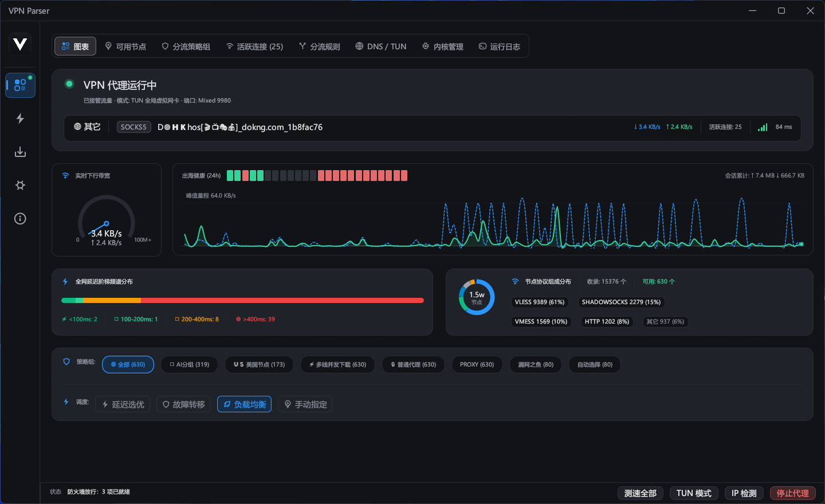Click the V logo in the sidebar
Viewport: 825px width, 504px height.
pyautogui.click(x=20, y=44)
